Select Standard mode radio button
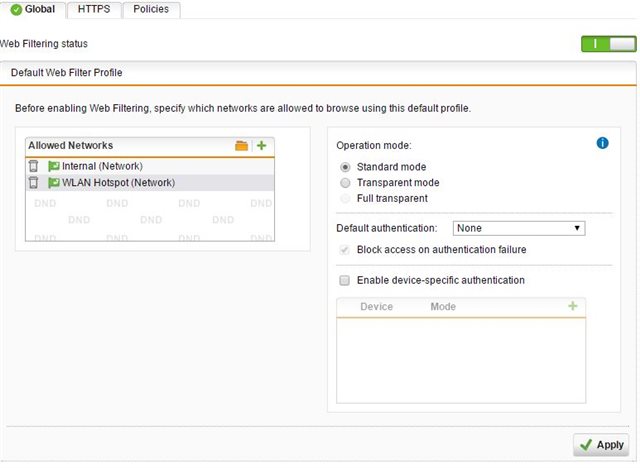 coord(346,167)
